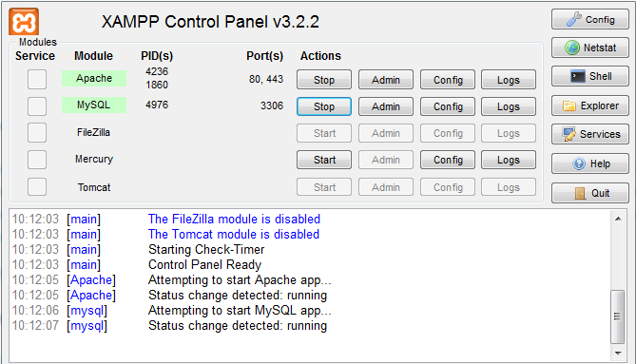Toggle the Apache service checkbox
This screenshot has height=364, width=636.
[x=37, y=79]
